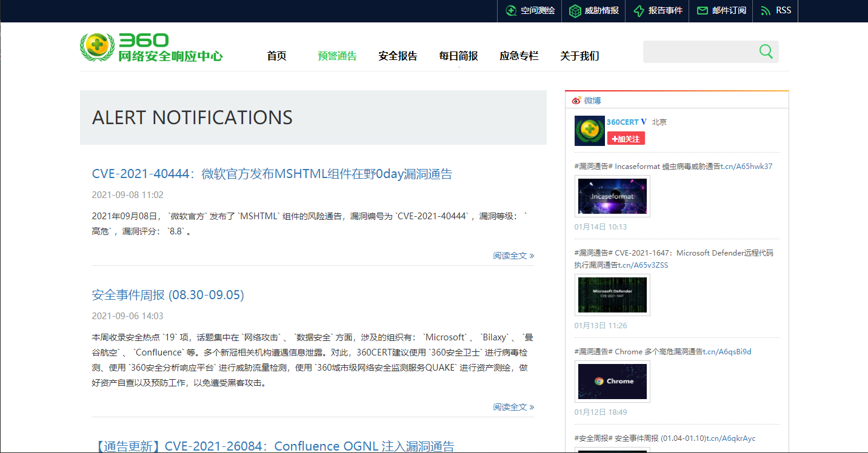
Task: Click the Incaseformat post thumbnail
Action: 612,196
